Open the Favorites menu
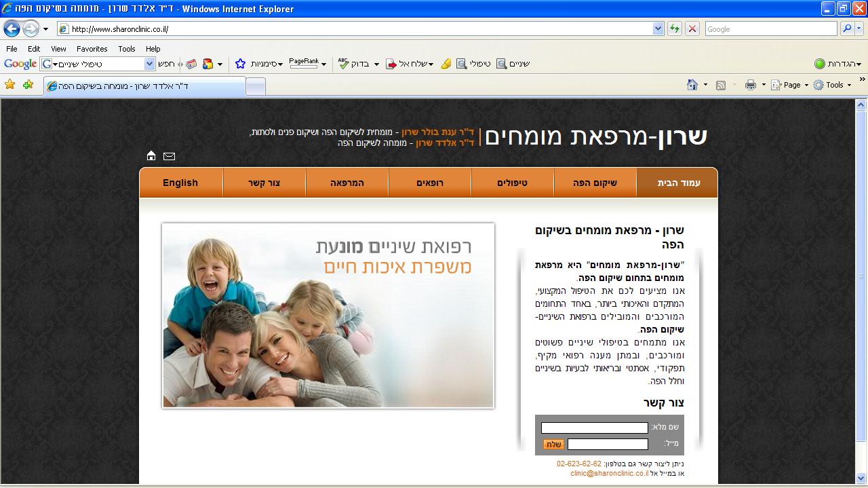Screen dimensions: 868x488 click(92, 49)
